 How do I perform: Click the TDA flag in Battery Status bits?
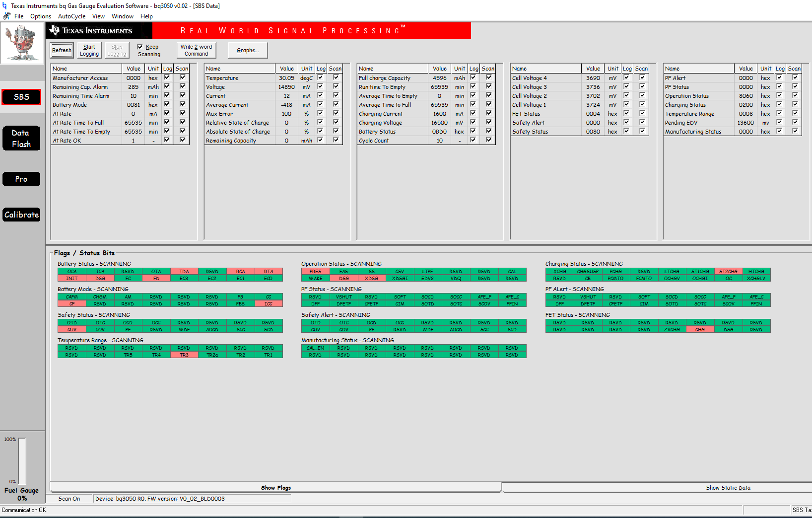(184, 272)
